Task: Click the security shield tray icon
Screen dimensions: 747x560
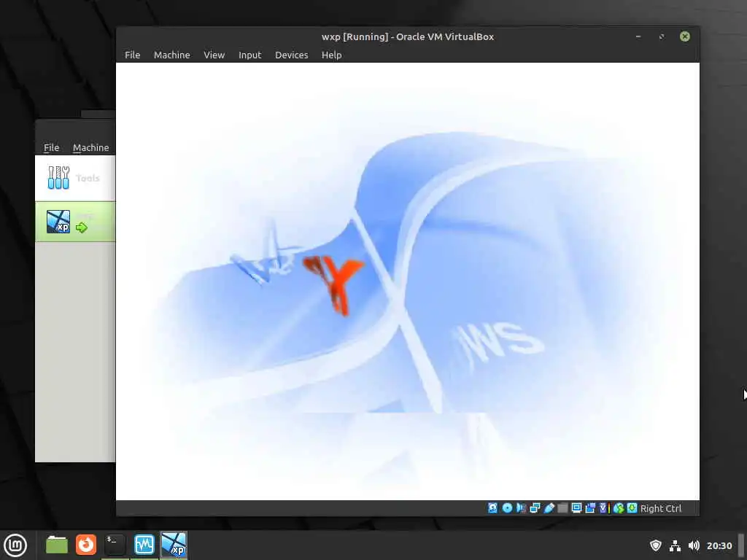Action: click(x=656, y=545)
